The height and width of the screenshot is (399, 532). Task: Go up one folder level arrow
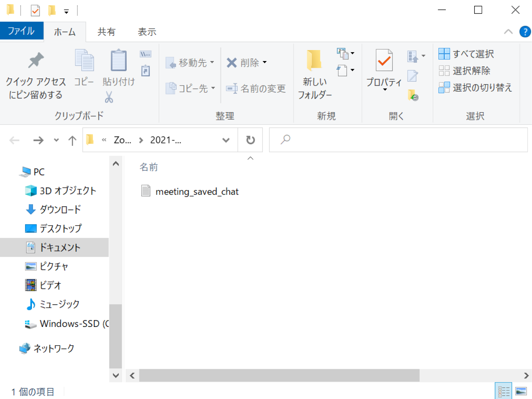click(x=72, y=140)
